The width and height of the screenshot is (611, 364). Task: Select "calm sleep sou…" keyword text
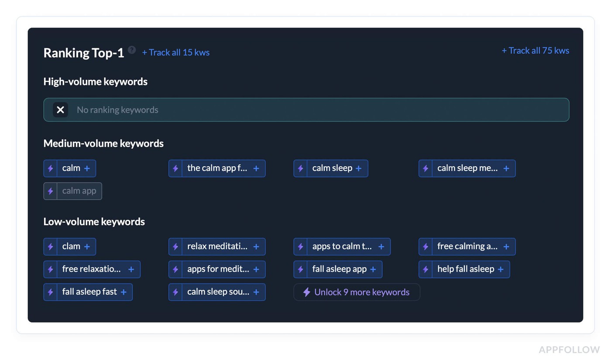(218, 292)
